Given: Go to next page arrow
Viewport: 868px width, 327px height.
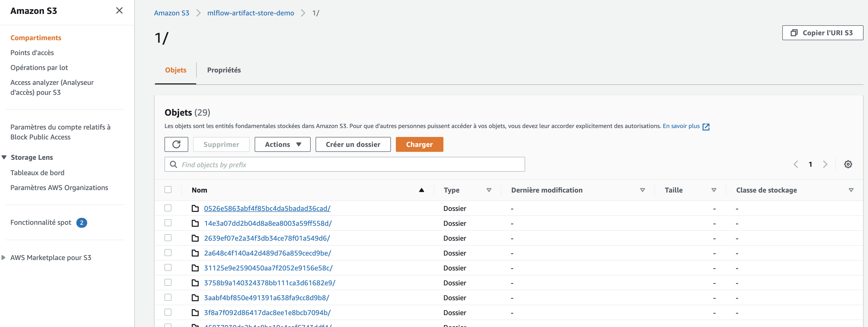Looking at the screenshot, I should 825,164.
